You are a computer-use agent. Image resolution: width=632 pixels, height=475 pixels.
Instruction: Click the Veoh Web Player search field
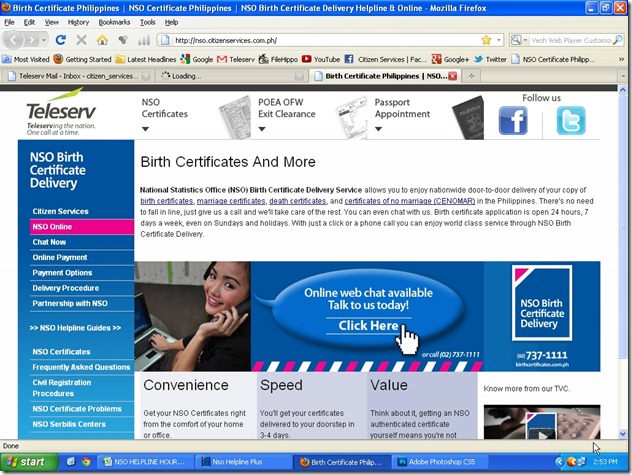[x=571, y=40]
